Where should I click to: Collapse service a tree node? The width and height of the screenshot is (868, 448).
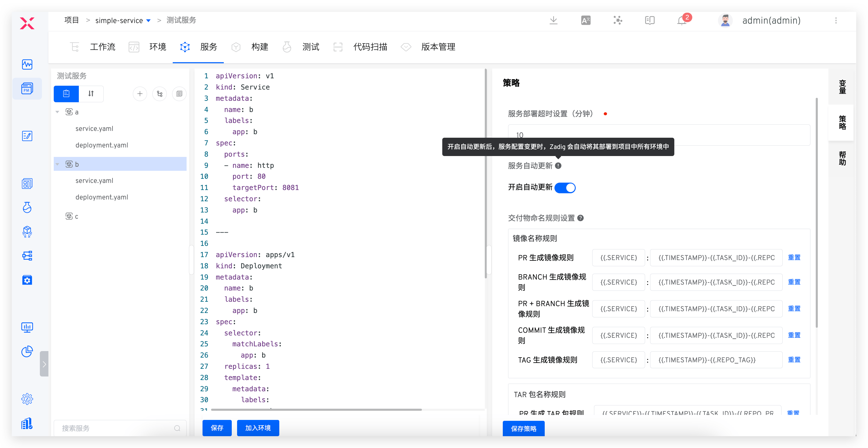coord(58,112)
